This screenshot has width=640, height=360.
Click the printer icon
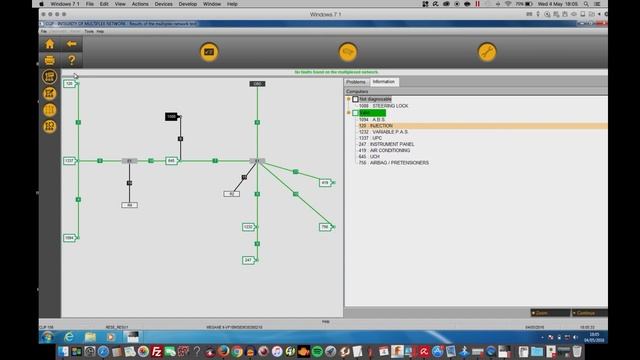pos(50,60)
